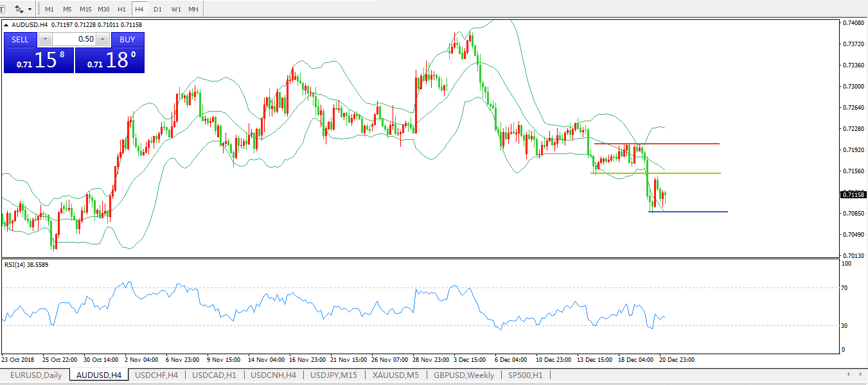Switch to the XAUUSD,M5 chart tab
This screenshot has height=385, width=868.
396,375
